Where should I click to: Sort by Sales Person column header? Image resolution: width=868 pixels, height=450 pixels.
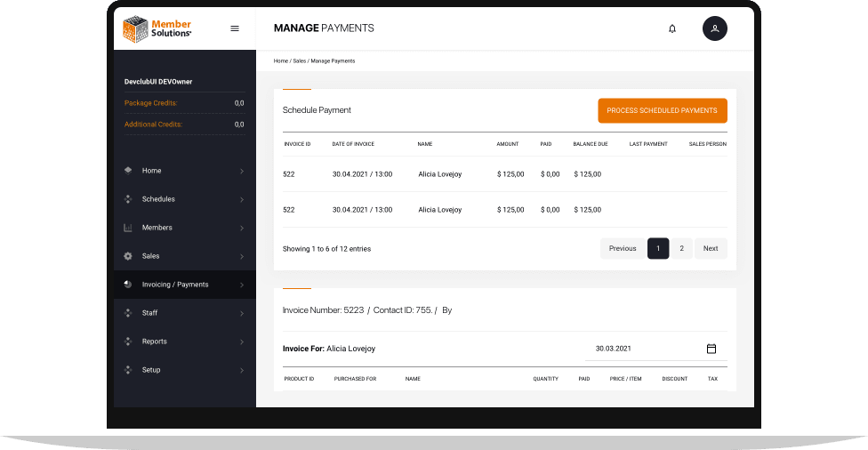[x=707, y=144]
